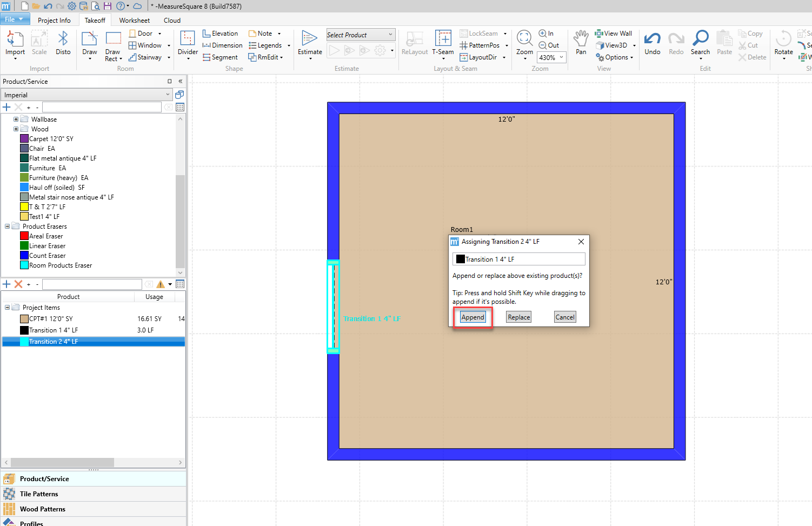
Task: Select the Pan hand tool
Action: [581, 39]
